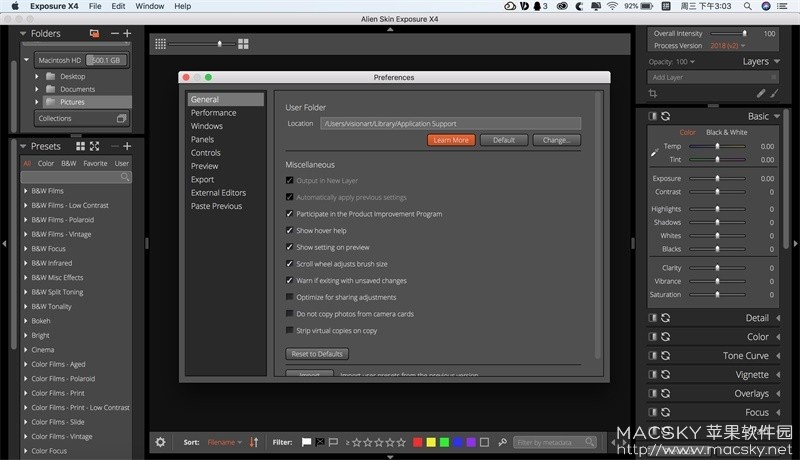The width and height of the screenshot is (800, 460).
Task: Filter by unflagged flag icon
Action: (x=334, y=442)
